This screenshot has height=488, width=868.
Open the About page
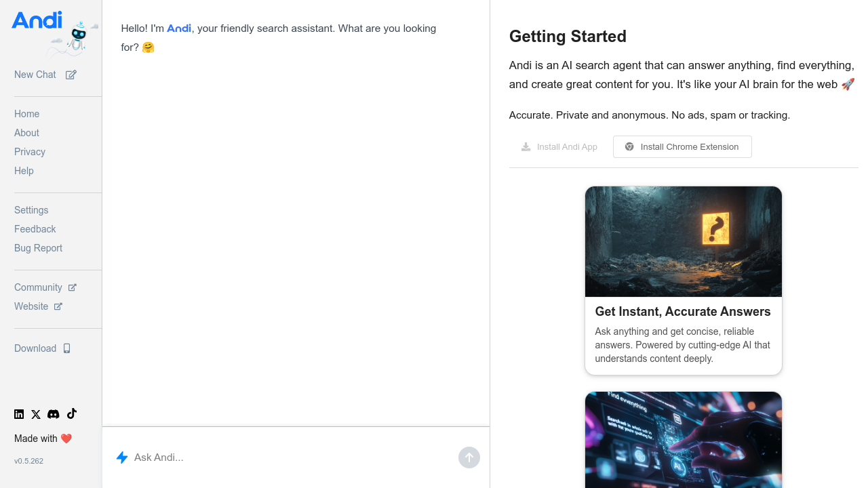click(27, 133)
